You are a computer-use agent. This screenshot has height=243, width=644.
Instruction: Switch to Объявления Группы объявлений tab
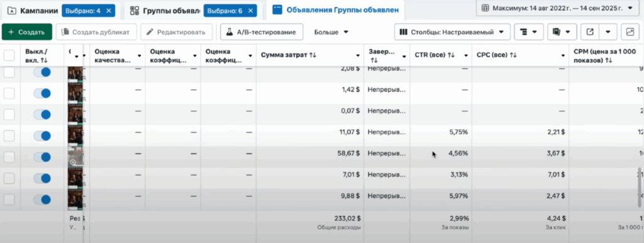336,10
